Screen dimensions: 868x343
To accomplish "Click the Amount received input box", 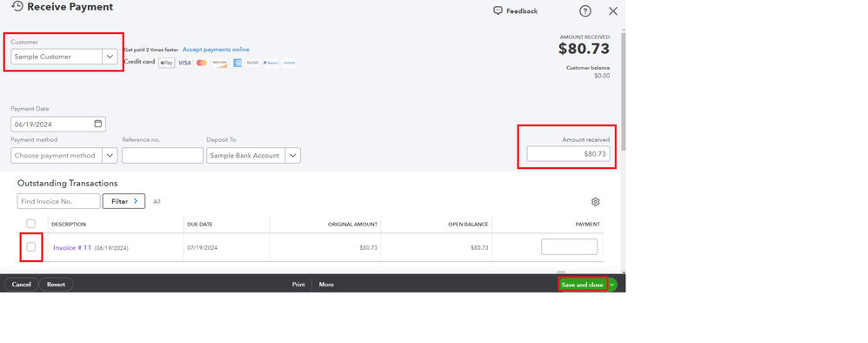I will [569, 154].
